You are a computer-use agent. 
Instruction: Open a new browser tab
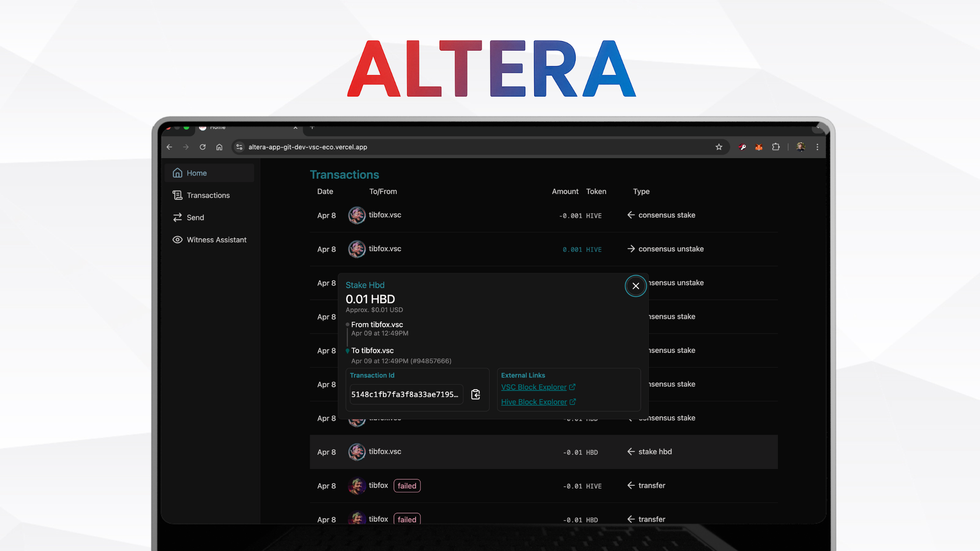coord(312,127)
